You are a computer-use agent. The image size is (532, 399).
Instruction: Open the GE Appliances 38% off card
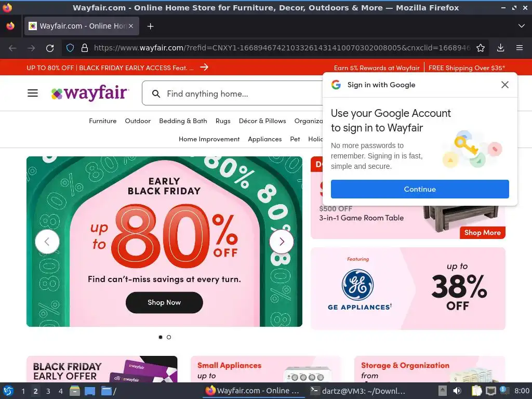click(408, 288)
